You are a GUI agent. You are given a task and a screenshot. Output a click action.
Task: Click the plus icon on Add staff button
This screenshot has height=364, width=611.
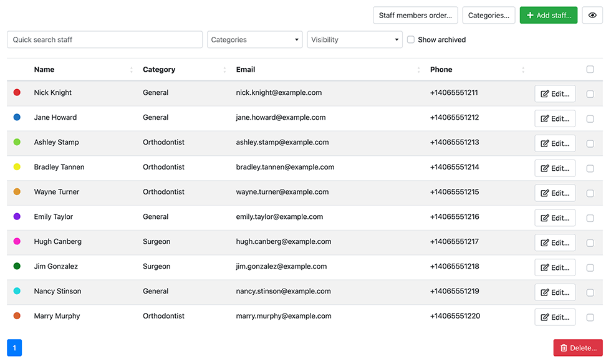[x=531, y=15]
